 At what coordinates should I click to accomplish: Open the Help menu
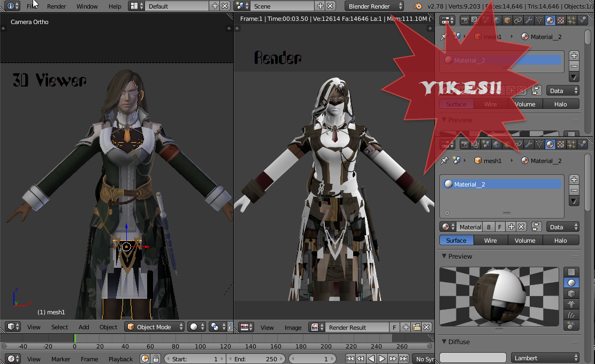click(x=115, y=6)
